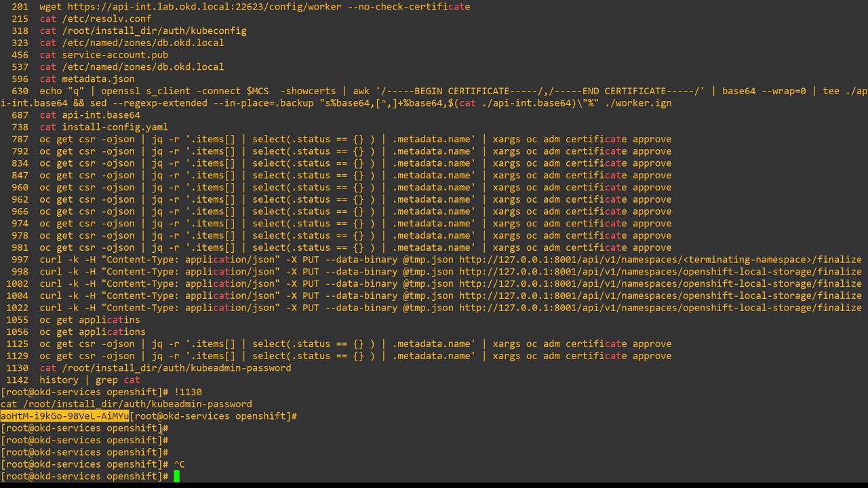Click history line 537 db.okd.local entry
Image resolution: width=868 pixels, height=488 pixels.
[132, 67]
